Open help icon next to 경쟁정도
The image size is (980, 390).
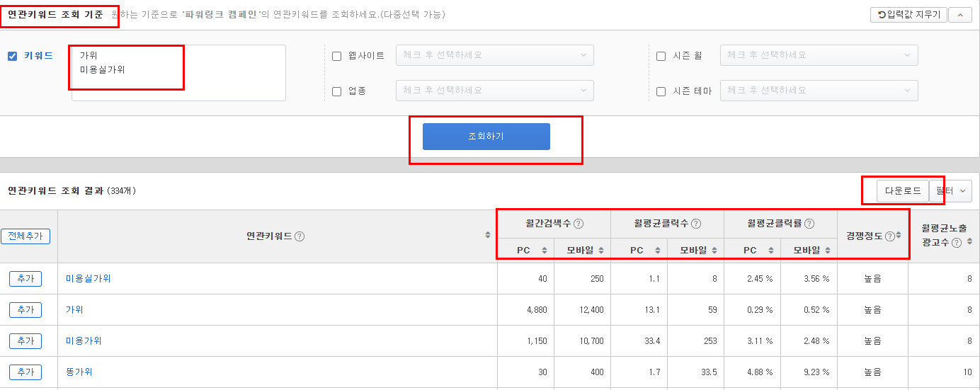click(890, 236)
